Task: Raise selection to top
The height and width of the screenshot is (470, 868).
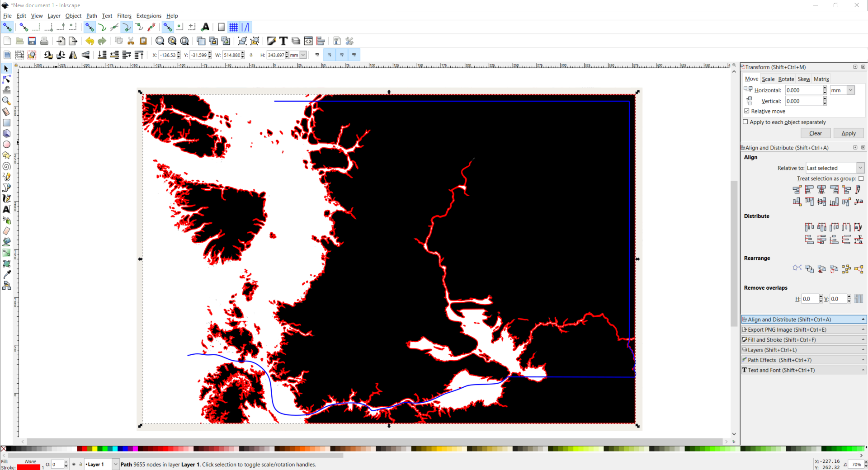Action: click(139, 55)
